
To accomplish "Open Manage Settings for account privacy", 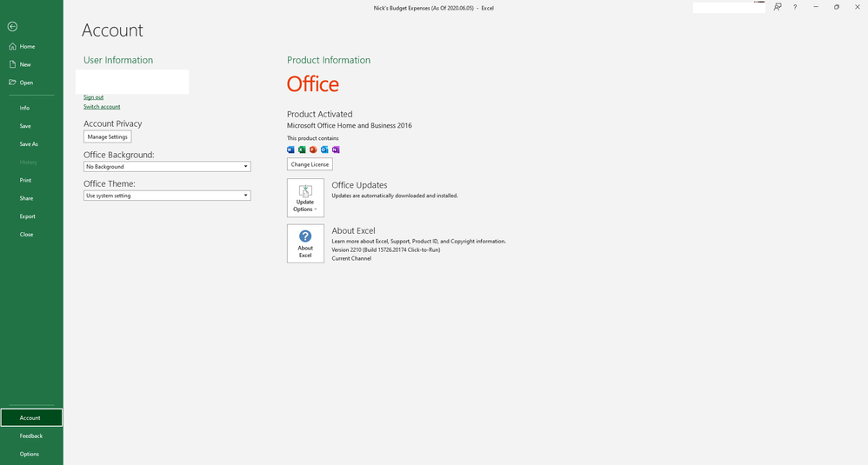I will pyautogui.click(x=107, y=136).
